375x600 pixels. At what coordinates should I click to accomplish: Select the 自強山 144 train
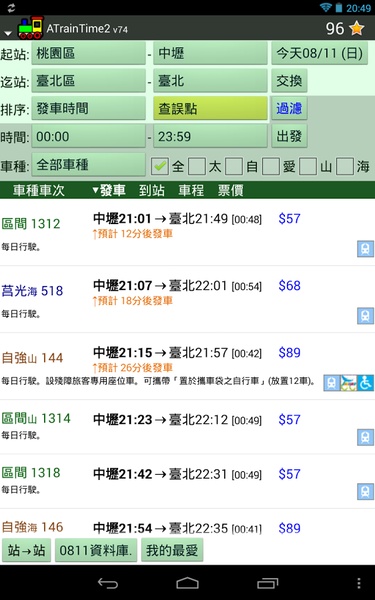(188, 366)
